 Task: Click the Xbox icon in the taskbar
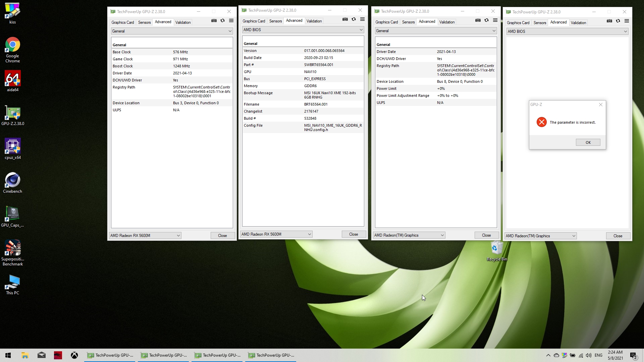point(74,355)
